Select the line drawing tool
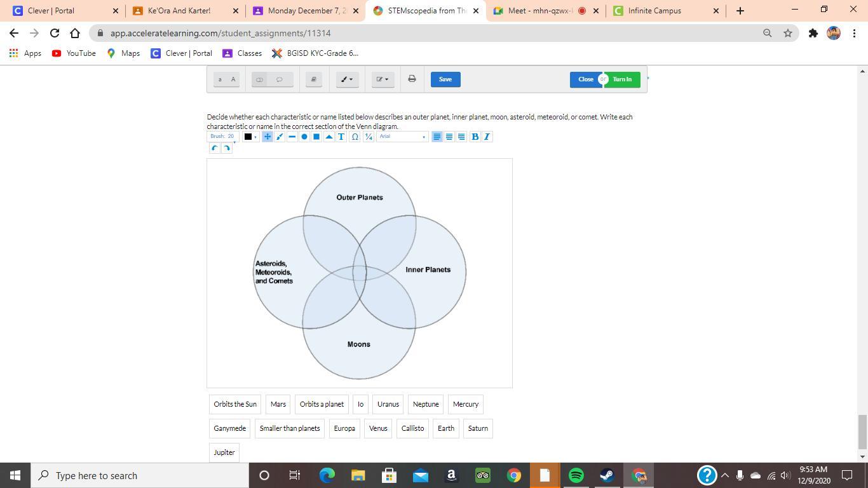 292,137
